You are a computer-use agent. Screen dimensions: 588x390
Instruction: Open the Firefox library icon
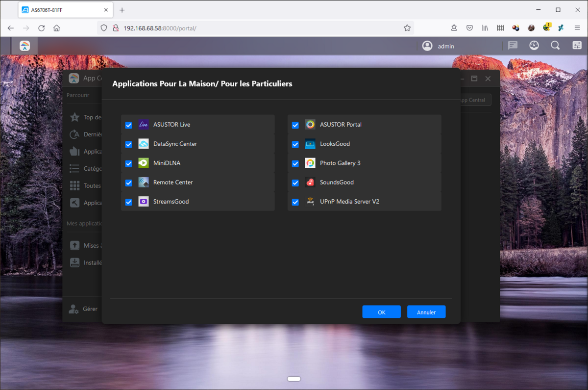coord(485,28)
